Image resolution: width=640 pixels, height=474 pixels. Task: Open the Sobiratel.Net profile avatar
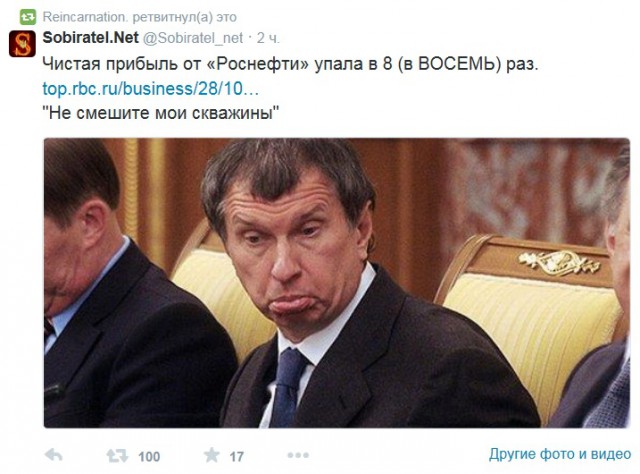[x=22, y=43]
